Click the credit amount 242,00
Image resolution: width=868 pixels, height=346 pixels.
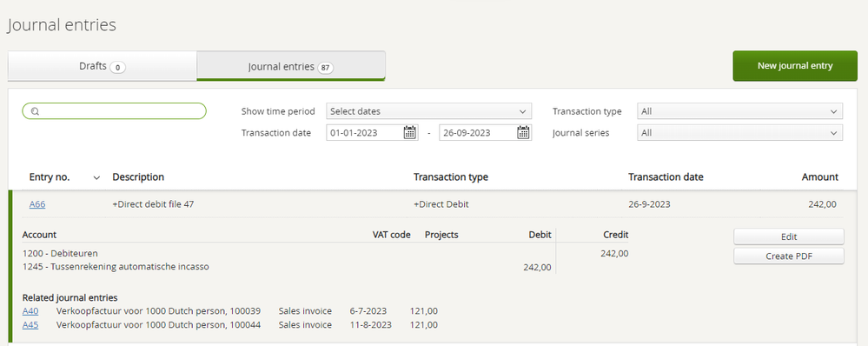point(614,254)
